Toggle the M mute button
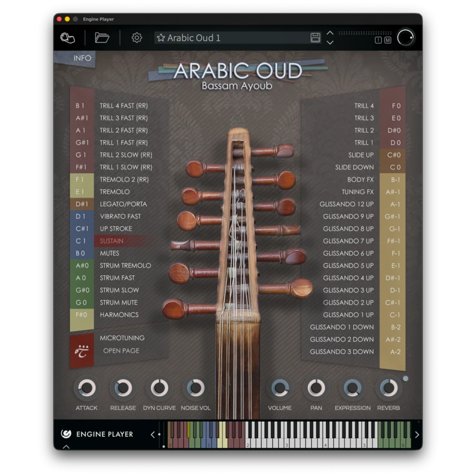The height and width of the screenshot is (476, 476). click(x=387, y=40)
